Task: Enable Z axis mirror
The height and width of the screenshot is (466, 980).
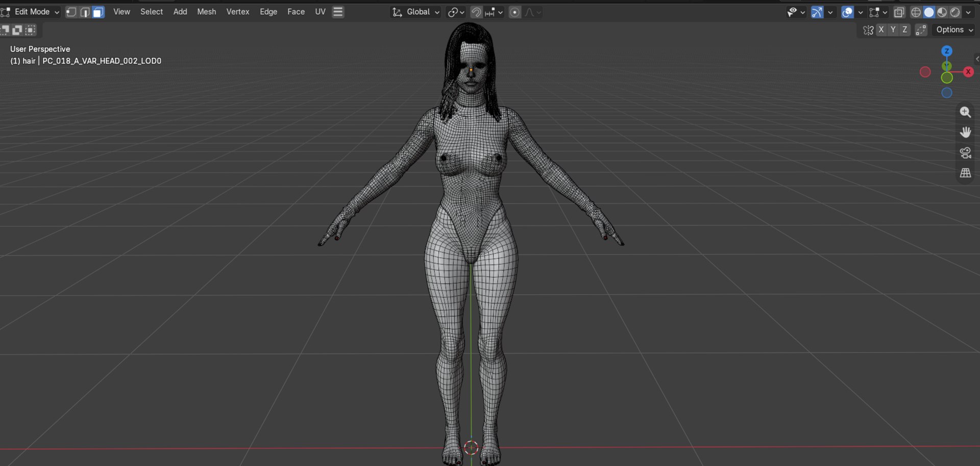Action: tap(904, 30)
